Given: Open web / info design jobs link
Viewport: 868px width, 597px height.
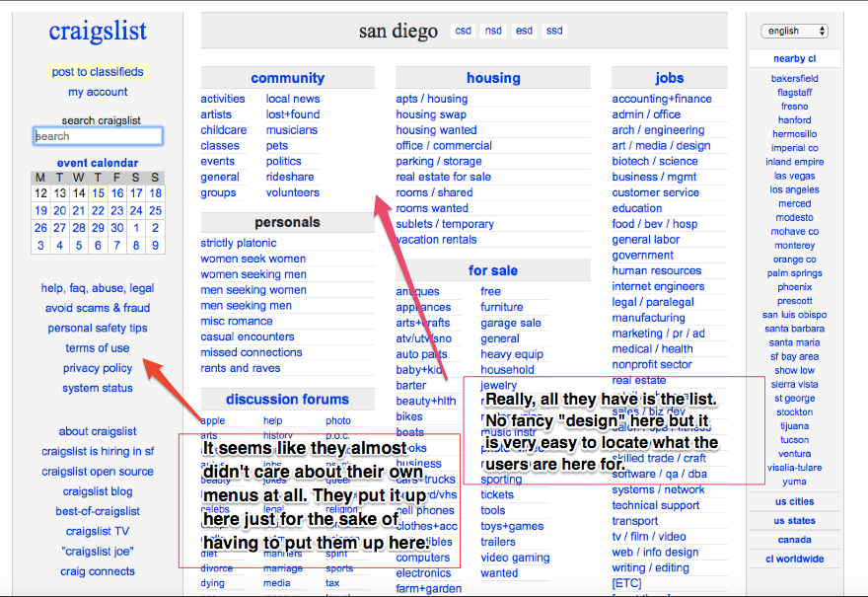Looking at the screenshot, I should [x=655, y=553].
